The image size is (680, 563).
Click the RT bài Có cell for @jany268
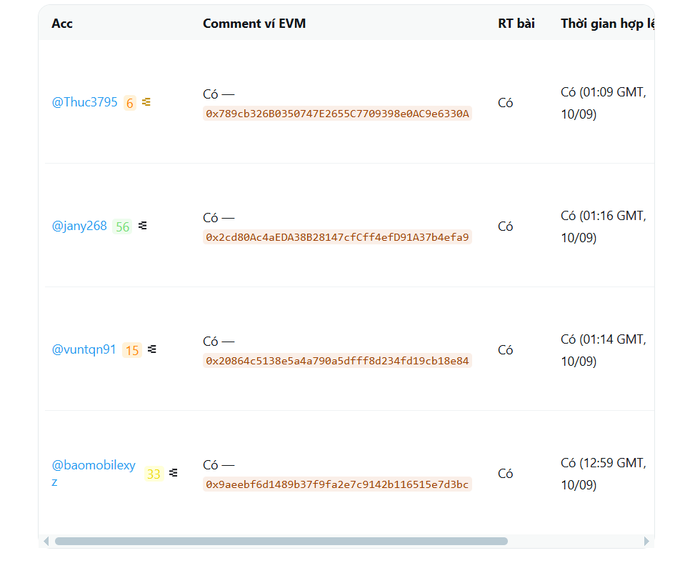(505, 226)
